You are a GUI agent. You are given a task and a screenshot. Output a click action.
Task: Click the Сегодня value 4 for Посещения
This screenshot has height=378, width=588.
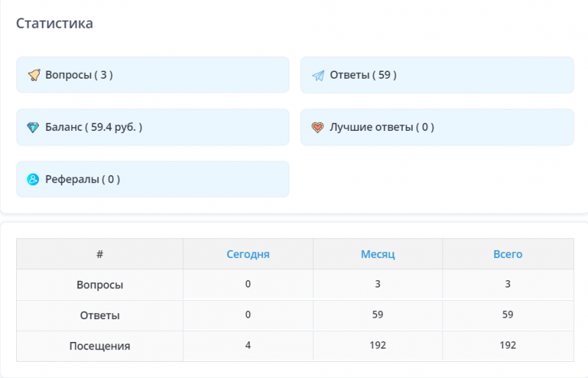248,346
